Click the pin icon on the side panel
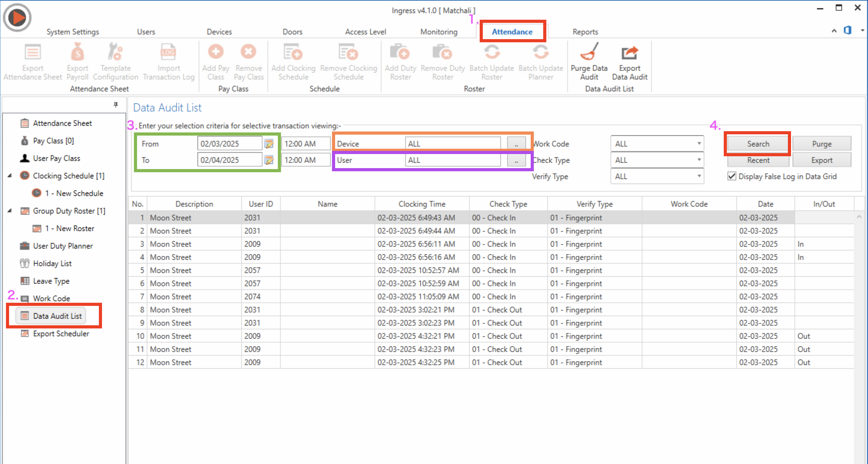 tap(115, 105)
